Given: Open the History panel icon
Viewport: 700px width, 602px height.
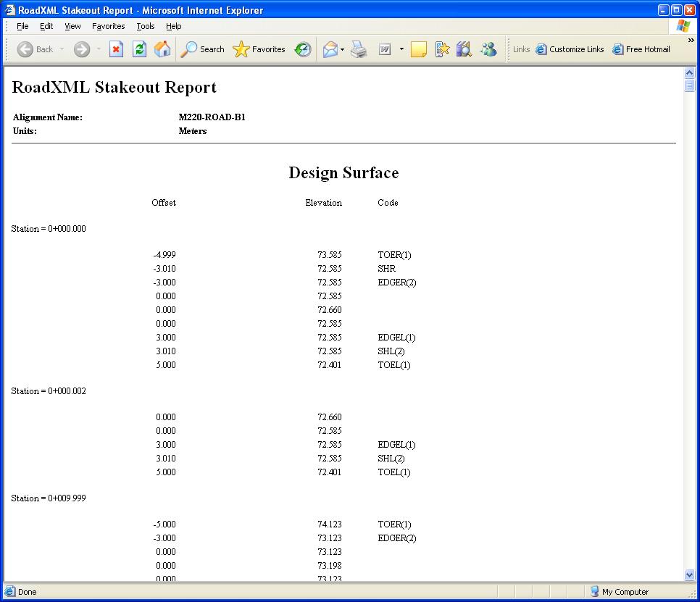Looking at the screenshot, I should point(303,49).
